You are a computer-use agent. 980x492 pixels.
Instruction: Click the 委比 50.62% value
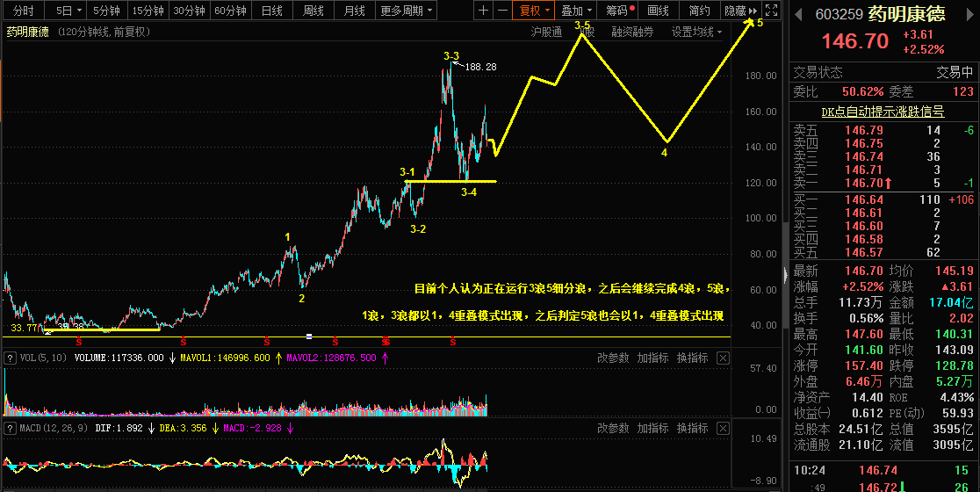click(862, 92)
